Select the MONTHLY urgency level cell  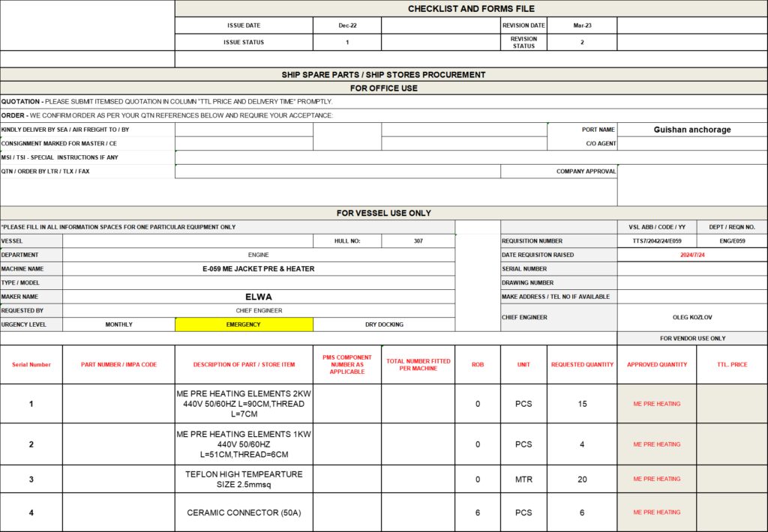pyautogui.click(x=118, y=324)
